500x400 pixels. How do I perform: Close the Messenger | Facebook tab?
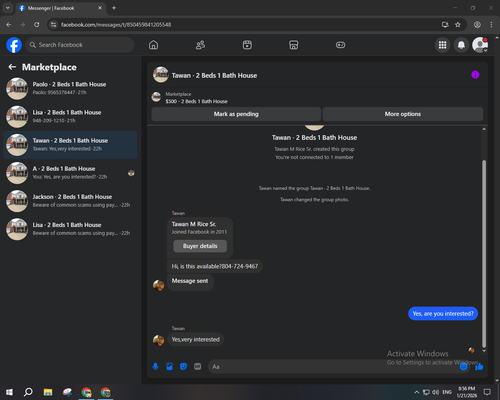pyautogui.click(x=100, y=8)
